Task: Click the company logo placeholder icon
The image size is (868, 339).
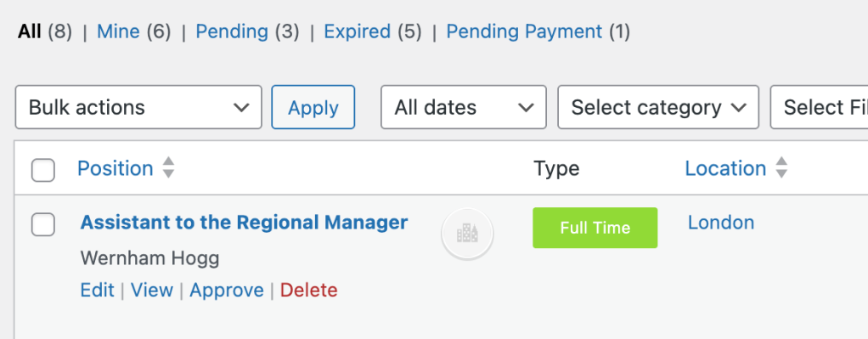Action: tap(467, 234)
